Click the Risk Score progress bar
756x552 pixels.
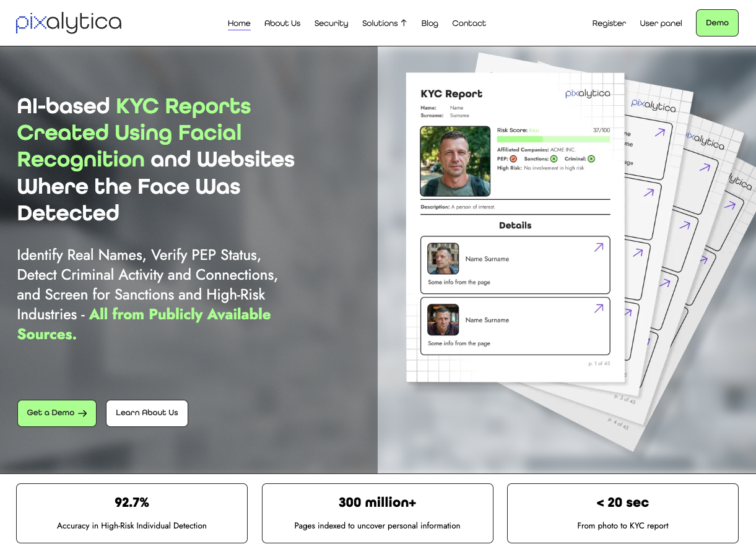[554, 139]
